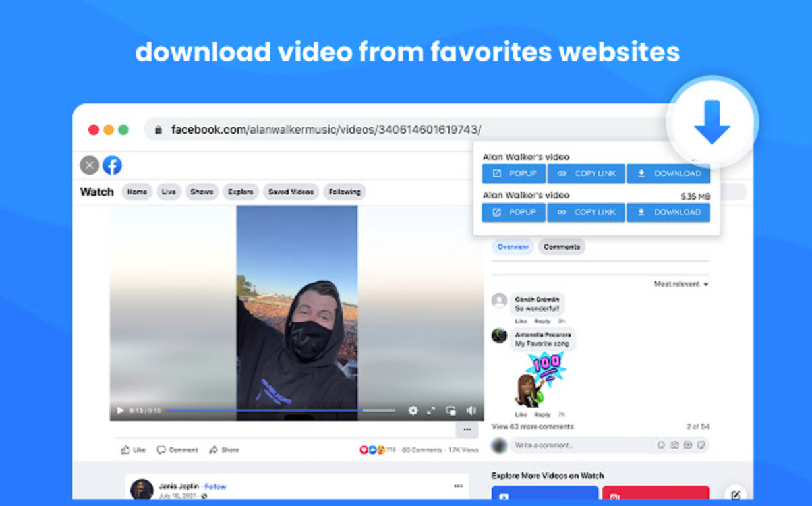Click the picture-in-picture icon on the video
Image resolution: width=812 pixels, height=506 pixels.
pyautogui.click(x=451, y=410)
